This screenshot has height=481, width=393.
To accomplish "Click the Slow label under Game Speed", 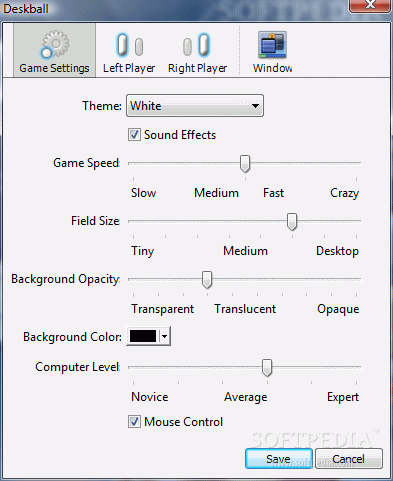I will pos(143,193).
